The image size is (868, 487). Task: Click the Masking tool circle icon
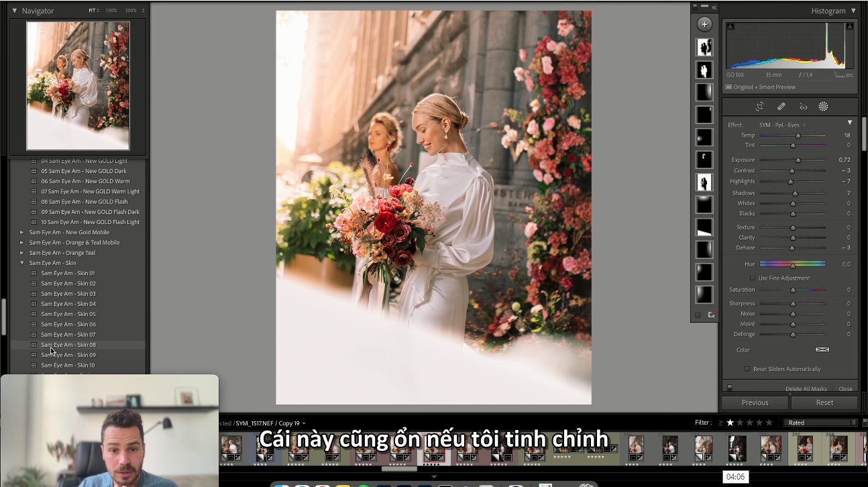coord(823,107)
